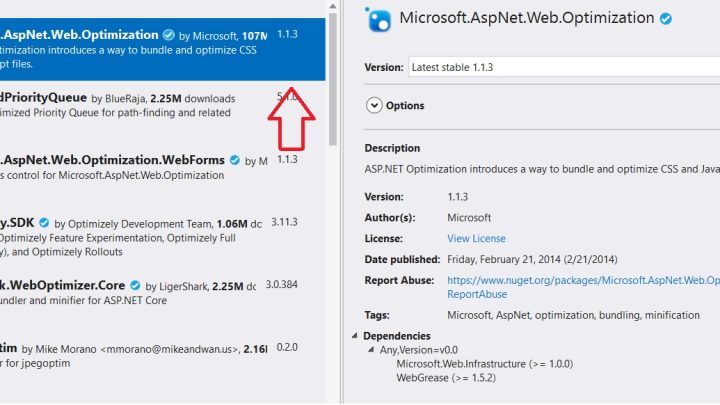The image size is (720, 405).
Task: Click verified badge beside Optimization.WebForms package
Action: tap(235, 160)
